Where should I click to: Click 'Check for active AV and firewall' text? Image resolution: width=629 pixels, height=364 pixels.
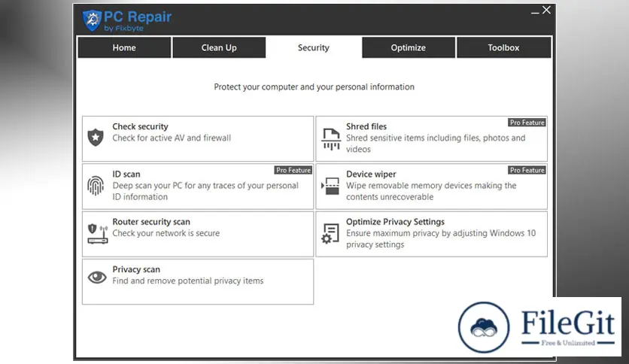coord(172,138)
